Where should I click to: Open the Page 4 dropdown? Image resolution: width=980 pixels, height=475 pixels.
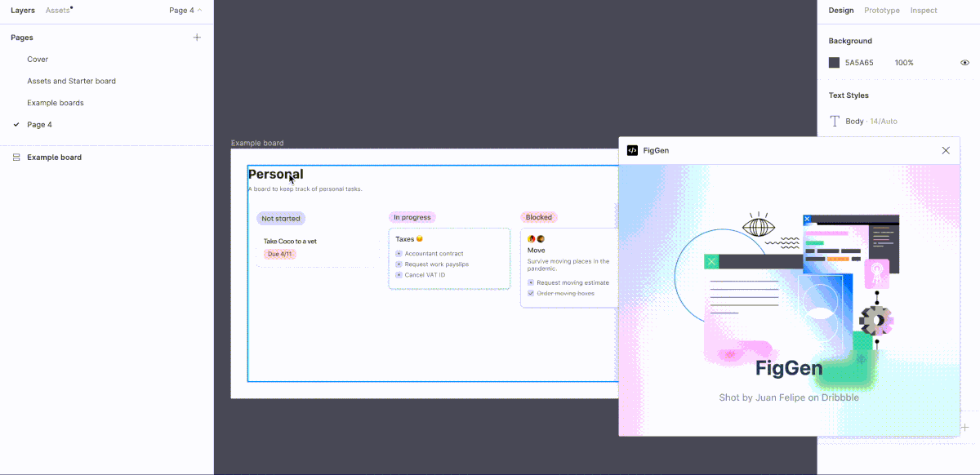click(x=185, y=11)
